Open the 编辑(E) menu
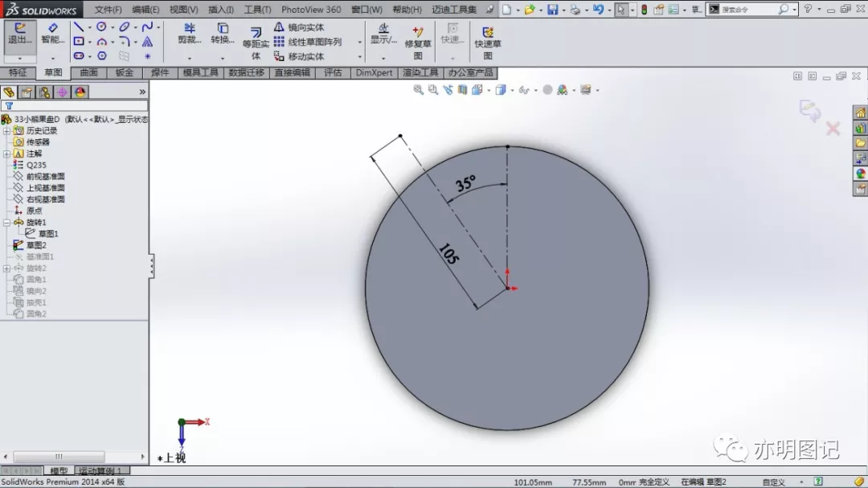The width and height of the screenshot is (868, 488). [145, 10]
